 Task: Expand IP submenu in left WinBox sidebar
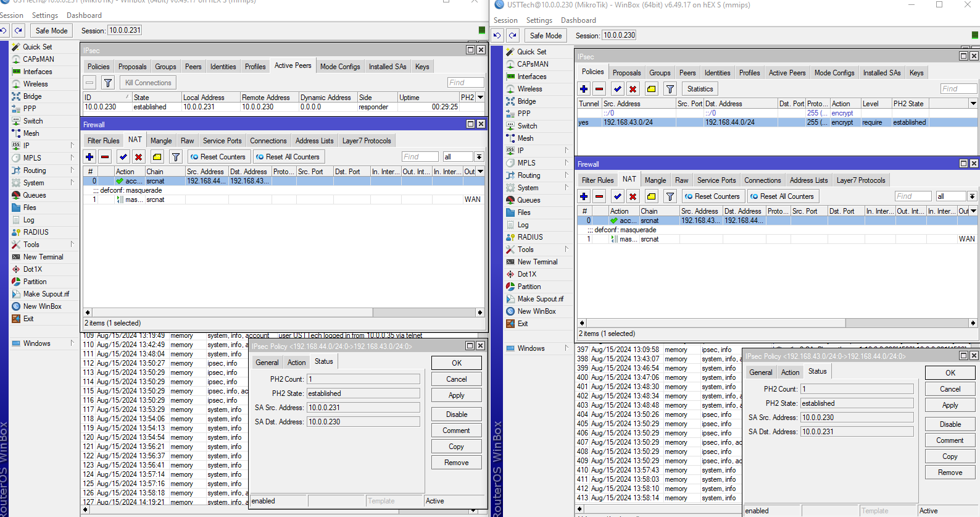[x=72, y=146]
